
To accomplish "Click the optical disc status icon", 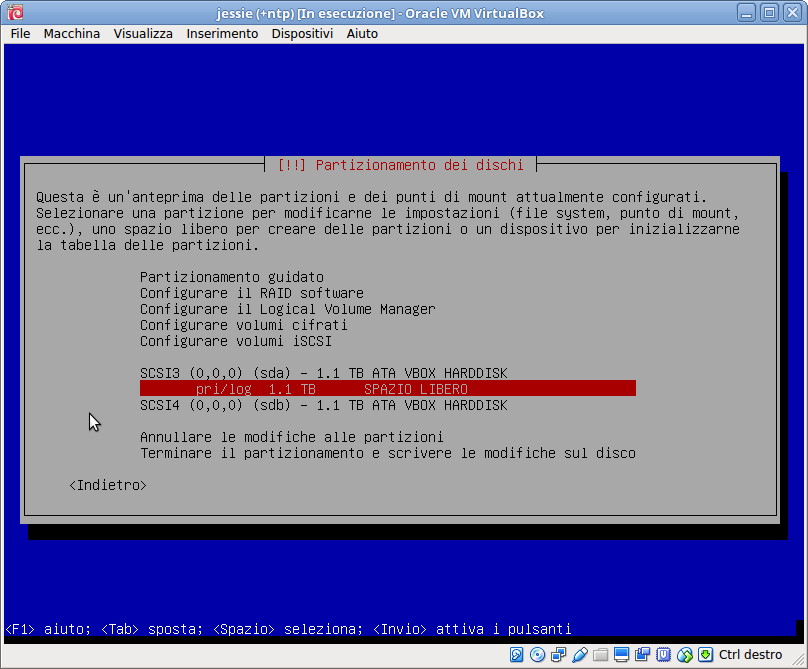I will pyautogui.click(x=537, y=655).
